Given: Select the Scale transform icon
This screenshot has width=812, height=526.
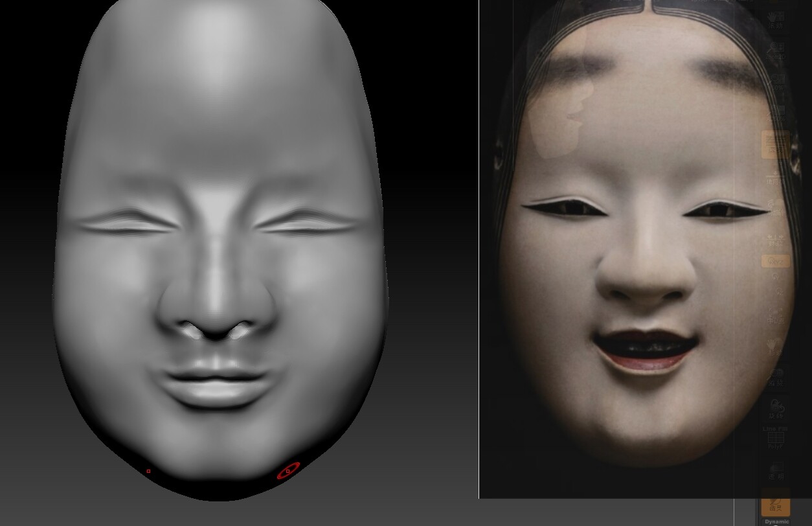Looking at the screenshot, I should [x=775, y=374].
